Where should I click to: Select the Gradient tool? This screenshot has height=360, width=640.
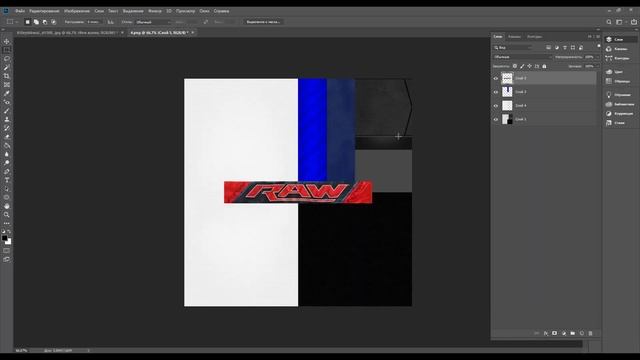[7, 145]
